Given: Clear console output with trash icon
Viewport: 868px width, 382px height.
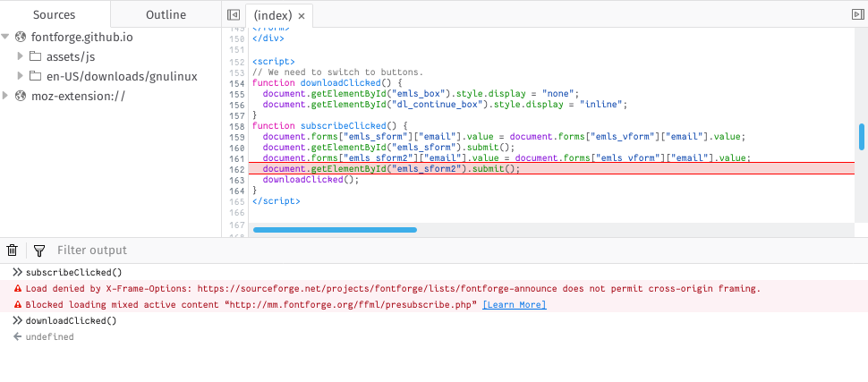Looking at the screenshot, I should [13, 250].
